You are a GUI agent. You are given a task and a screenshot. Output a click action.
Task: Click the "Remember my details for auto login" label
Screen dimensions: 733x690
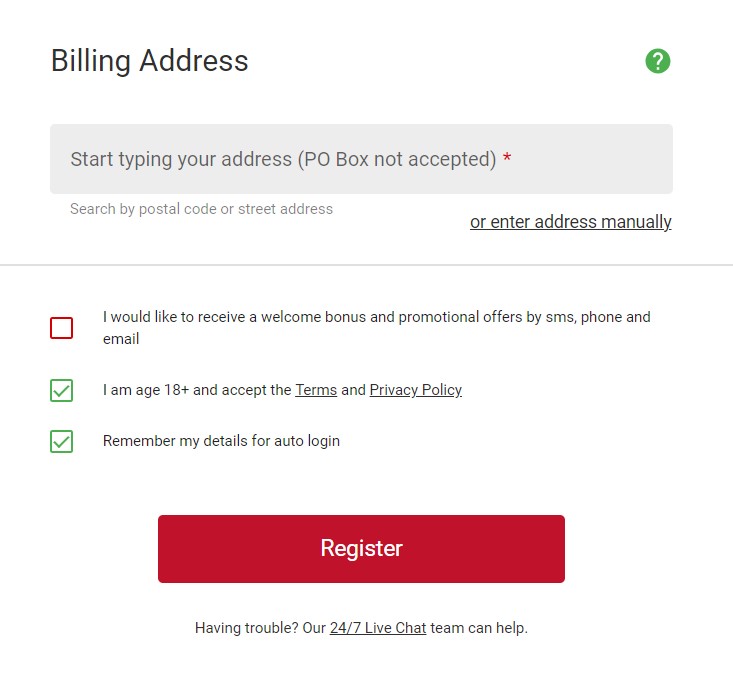coord(221,441)
